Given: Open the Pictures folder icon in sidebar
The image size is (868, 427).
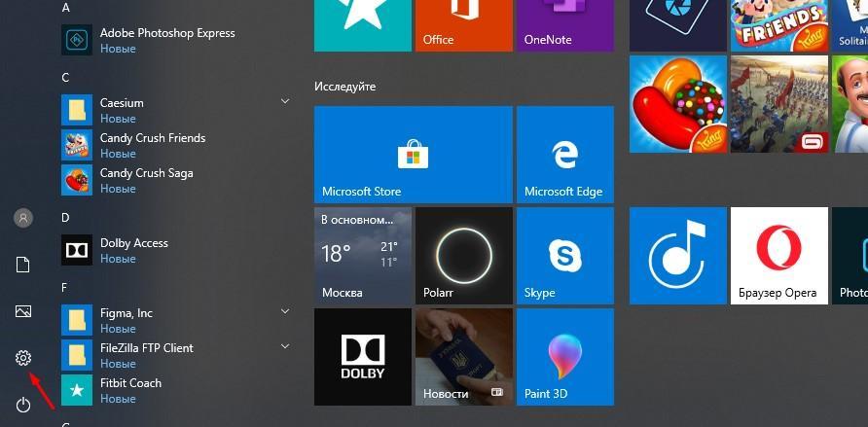Looking at the screenshot, I should click(x=22, y=311).
